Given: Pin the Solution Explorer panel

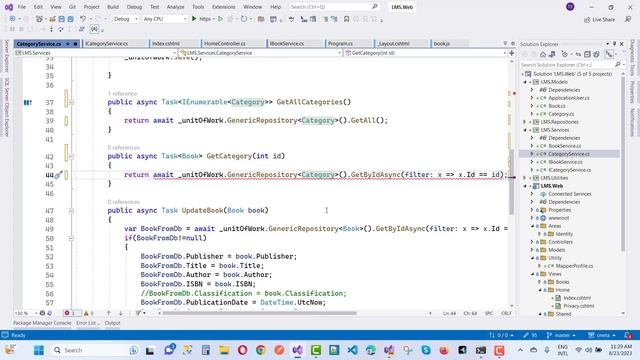Looking at the screenshot, I should coord(614,44).
